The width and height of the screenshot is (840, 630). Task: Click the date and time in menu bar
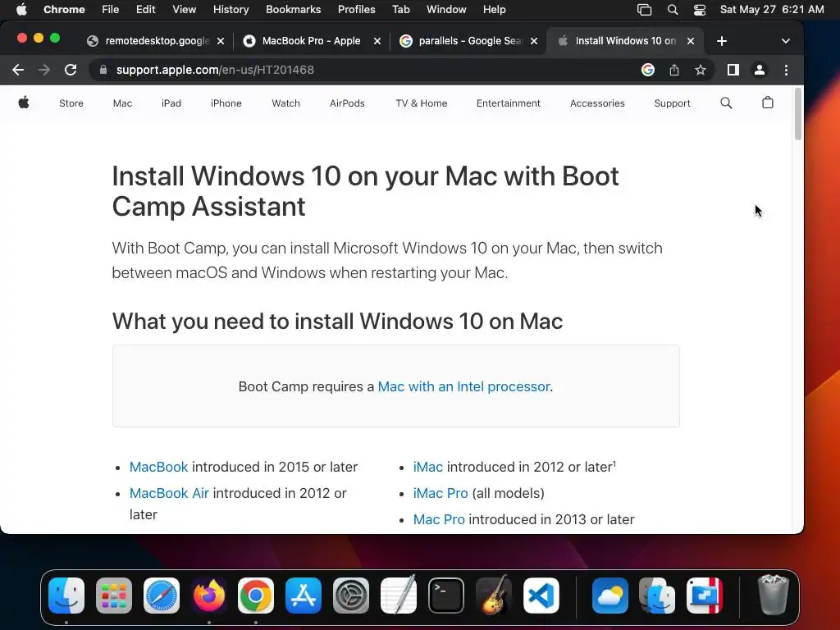coord(772,10)
